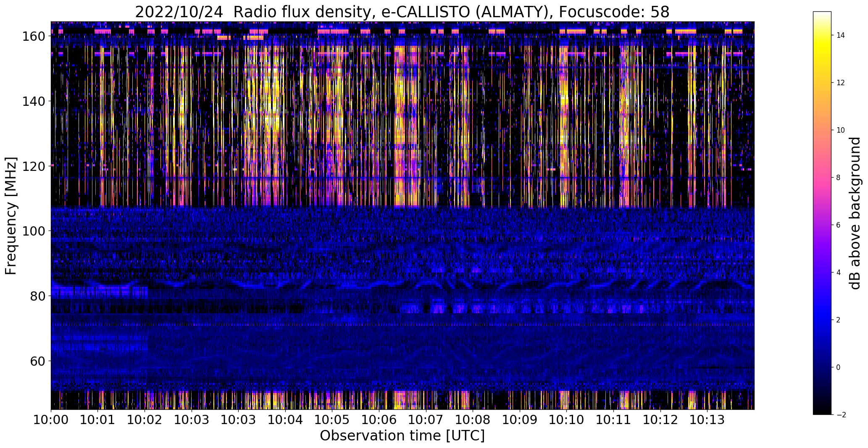Pick the colorbar tick value 4
This screenshot has width=868, height=448.
tap(839, 272)
